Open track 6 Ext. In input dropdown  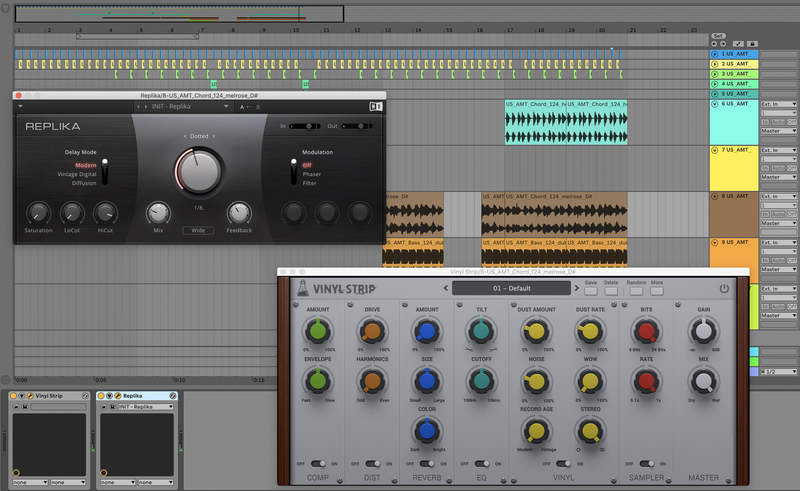point(779,104)
